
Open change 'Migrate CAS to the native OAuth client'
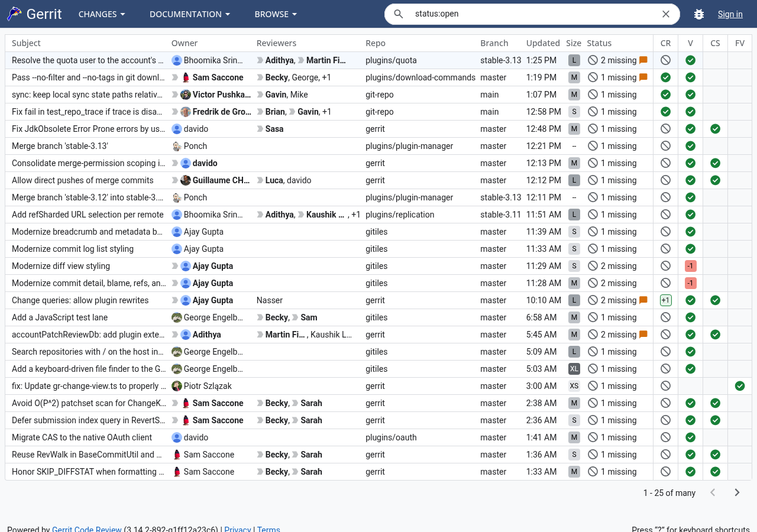[x=82, y=437]
